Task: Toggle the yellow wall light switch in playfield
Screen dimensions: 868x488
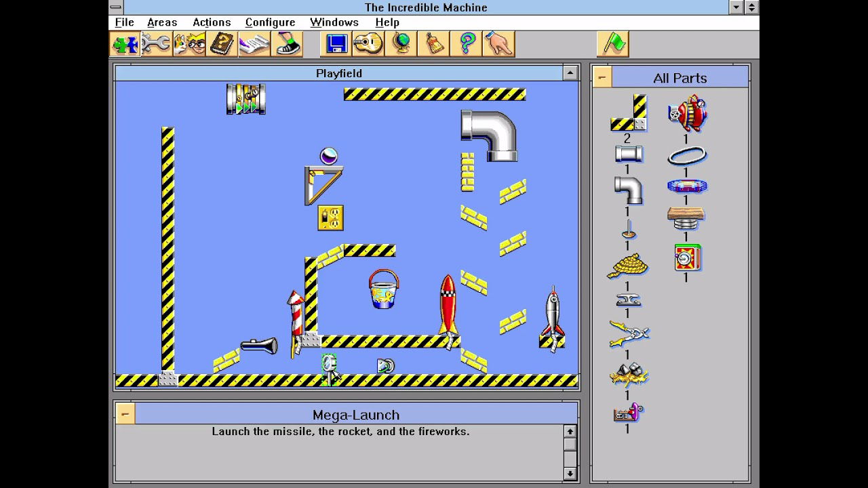Action: click(330, 218)
